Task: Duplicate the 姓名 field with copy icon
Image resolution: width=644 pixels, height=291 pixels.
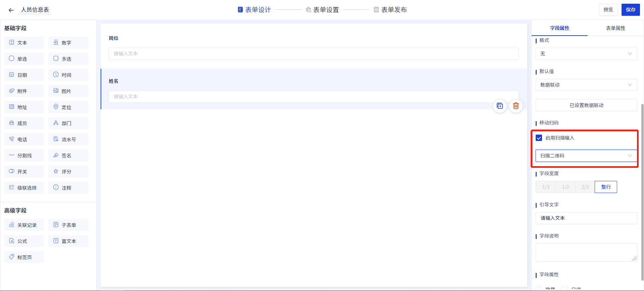Action: point(500,106)
